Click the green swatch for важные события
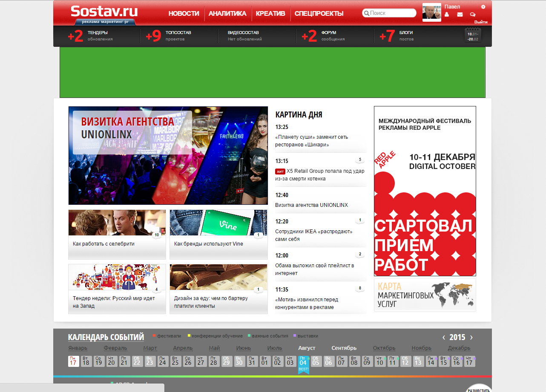Viewport: 546px width, 392px height. coord(249,336)
